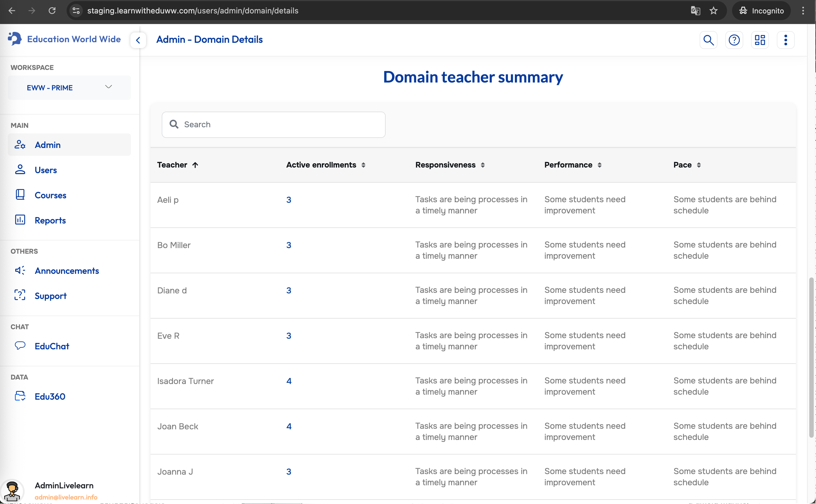816x504 pixels.
Task: Open the EduChat link in sidebar
Action: (52, 346)
